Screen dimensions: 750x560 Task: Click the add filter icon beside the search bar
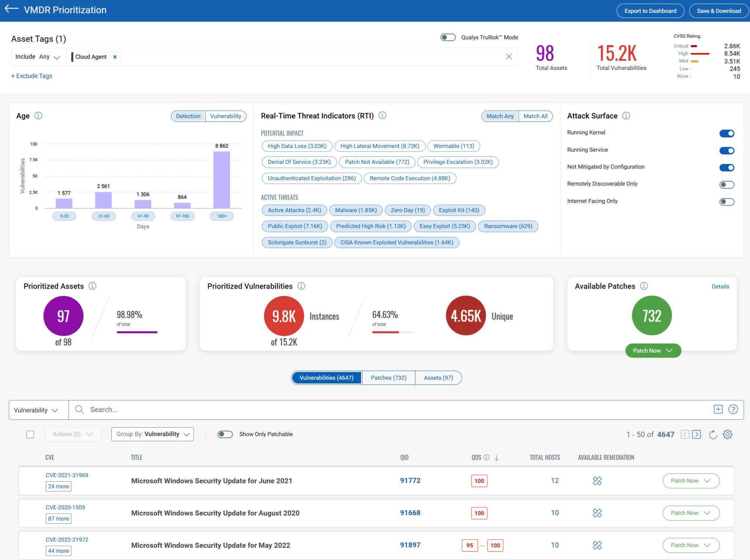[718, 409]
